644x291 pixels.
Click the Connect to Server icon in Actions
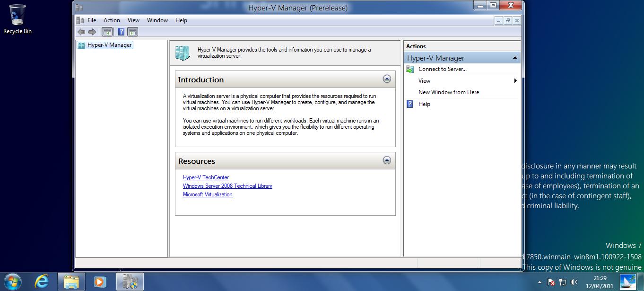[410, 69]
